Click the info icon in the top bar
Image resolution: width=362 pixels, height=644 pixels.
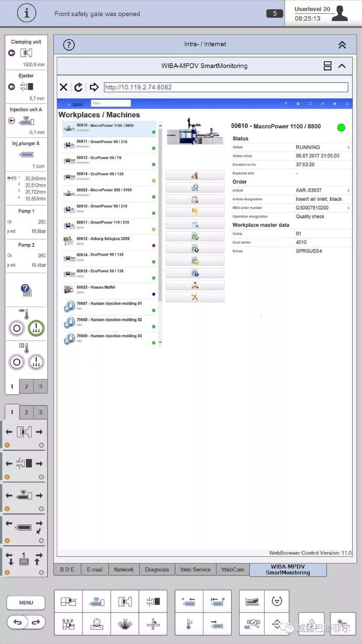pyautogui.click(x=26, y=13)
